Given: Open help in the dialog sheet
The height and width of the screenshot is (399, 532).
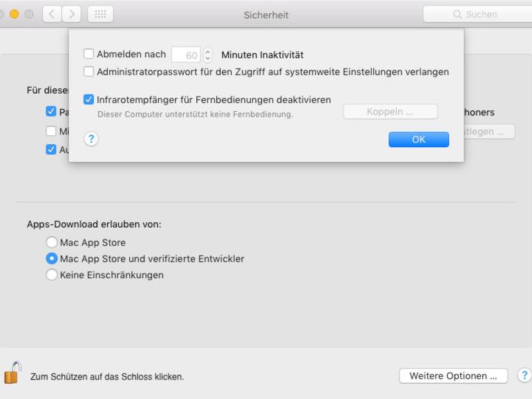Looking at the screenshot, I should point(91,139).
